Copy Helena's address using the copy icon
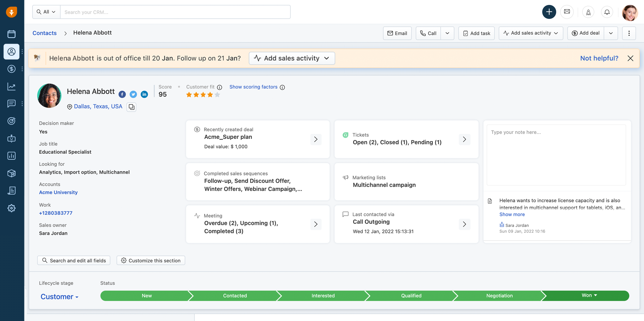This screenshot has height=321, width=644. click(x=131, y=107)
